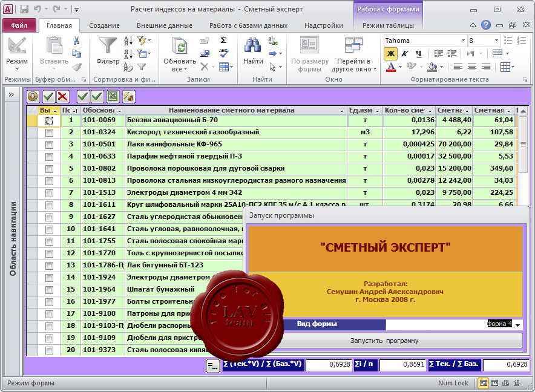Click the '=...' button near totals
The height and width of the screenshot is (392, 535).
[213, 366]
